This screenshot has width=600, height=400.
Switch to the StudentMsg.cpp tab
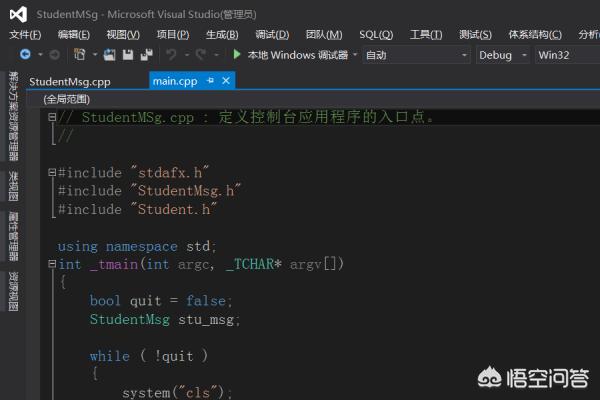[x=70, y=82]
